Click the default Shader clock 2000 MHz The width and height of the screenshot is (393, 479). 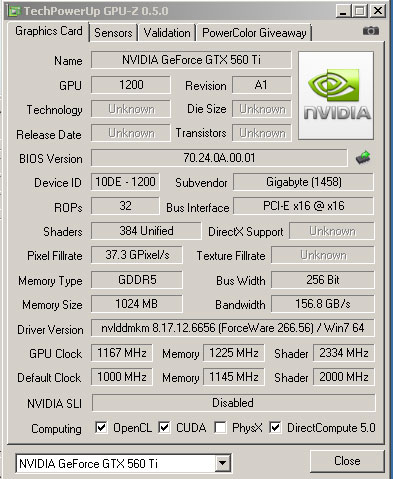tap(344, 377)
